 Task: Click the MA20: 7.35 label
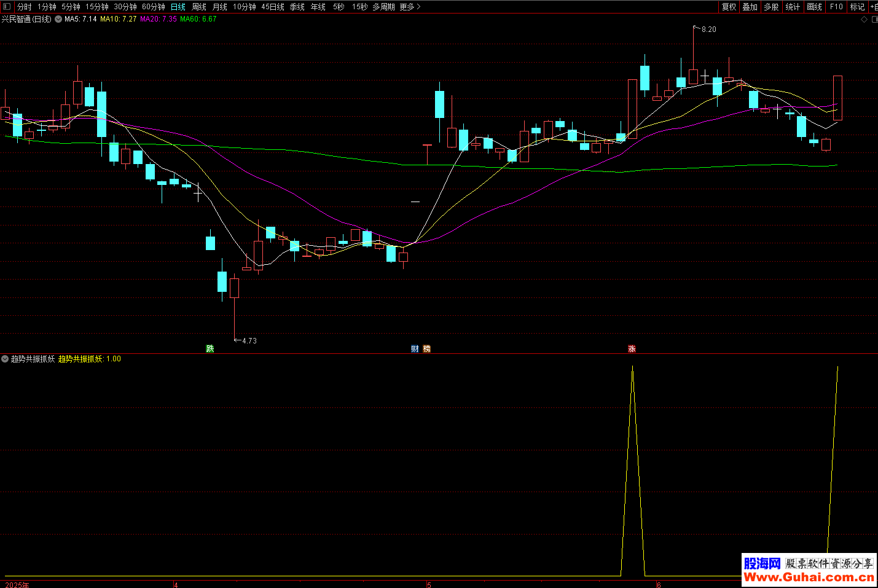point(159,19)
